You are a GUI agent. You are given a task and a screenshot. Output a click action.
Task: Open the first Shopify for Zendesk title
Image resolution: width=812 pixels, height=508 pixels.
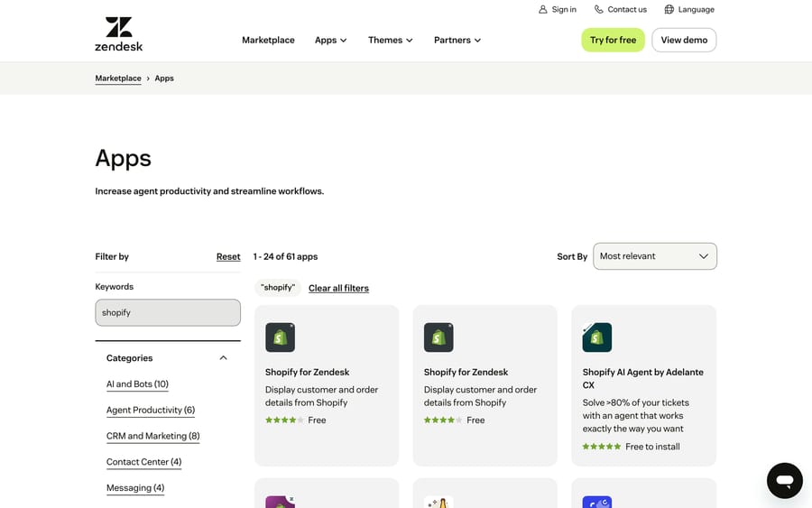[307, 372]
